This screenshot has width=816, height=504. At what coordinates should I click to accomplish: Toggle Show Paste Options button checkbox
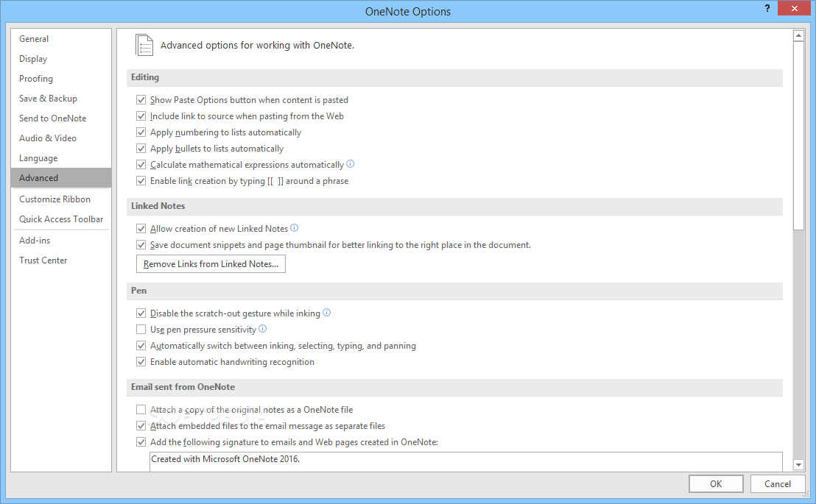[141, 100]
